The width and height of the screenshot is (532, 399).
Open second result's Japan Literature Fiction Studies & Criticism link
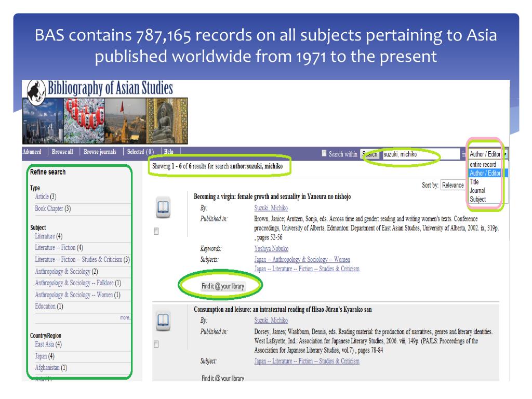click(x=307, y=361)
